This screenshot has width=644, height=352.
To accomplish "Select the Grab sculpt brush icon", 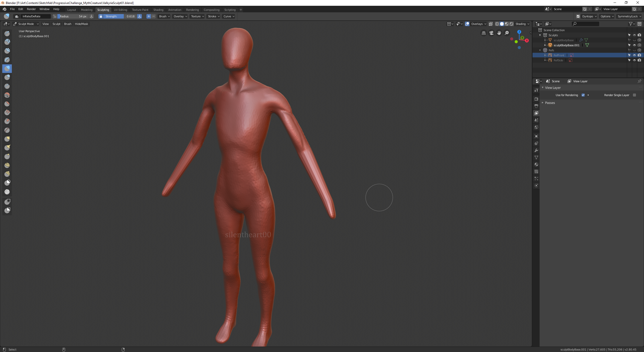I will pos(7,139).
